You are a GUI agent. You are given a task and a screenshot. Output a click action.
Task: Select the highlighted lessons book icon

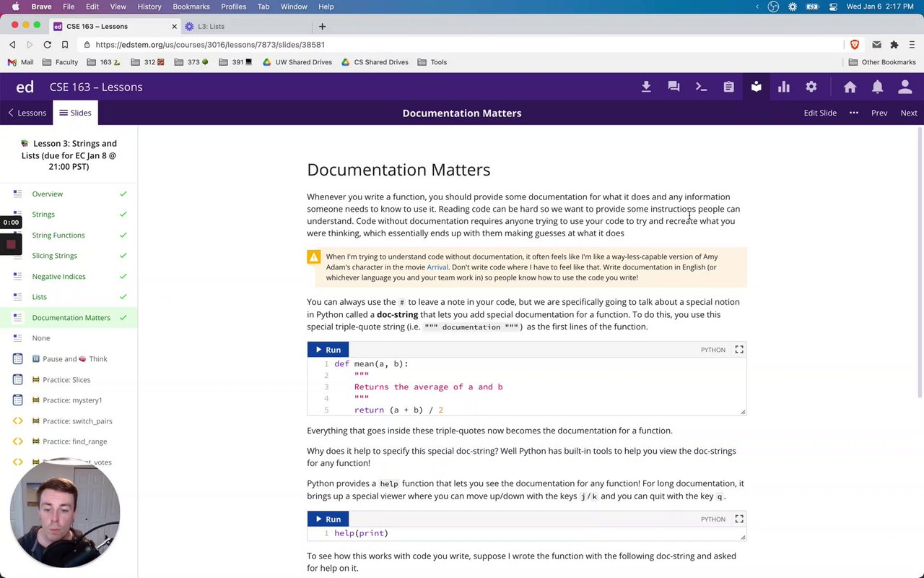(x=756, y=87)
